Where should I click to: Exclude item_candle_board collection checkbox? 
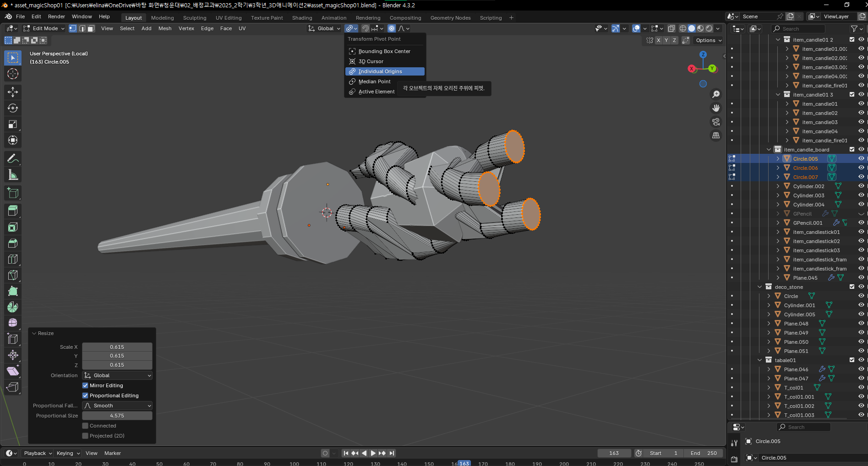[852, 149]
